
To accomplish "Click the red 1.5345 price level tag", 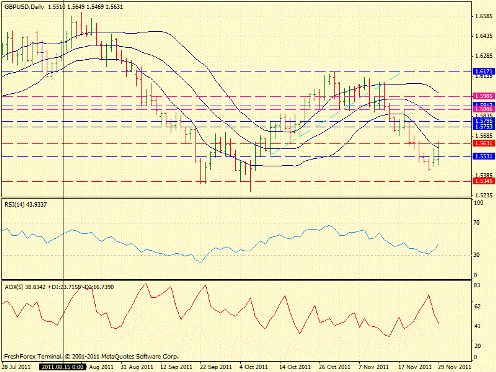I will [484, 181].
